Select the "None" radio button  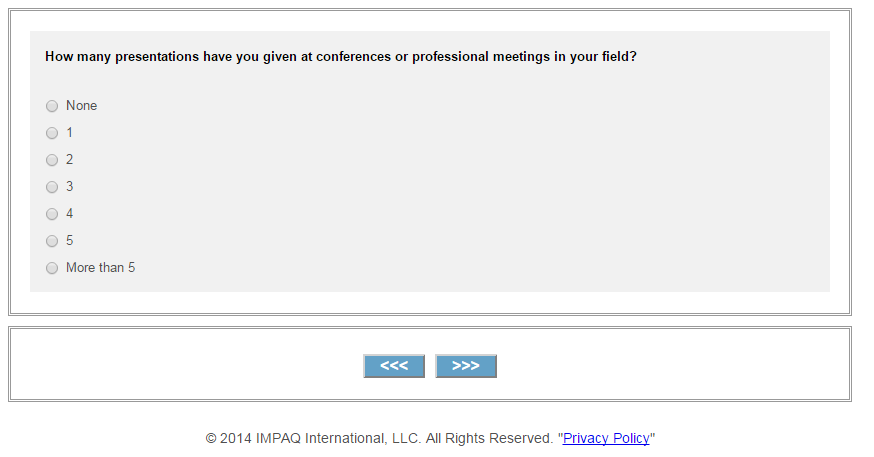tap(52, 106)
